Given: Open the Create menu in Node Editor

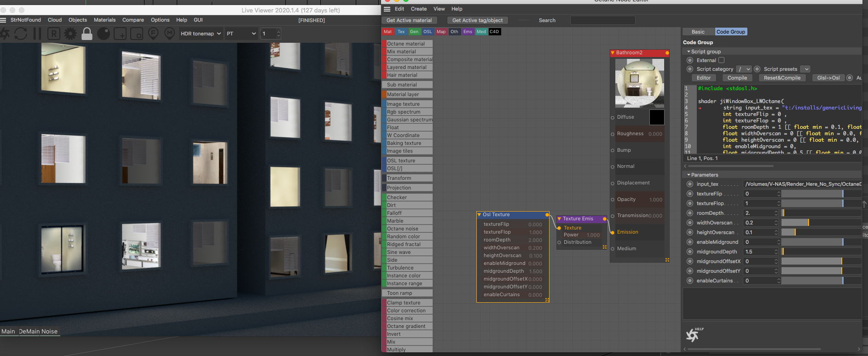Looking at the screenshot, I should 419,9.
